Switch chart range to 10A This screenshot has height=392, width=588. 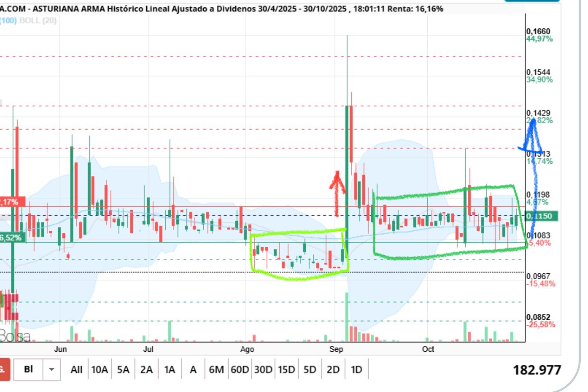[x=99, y=370]
